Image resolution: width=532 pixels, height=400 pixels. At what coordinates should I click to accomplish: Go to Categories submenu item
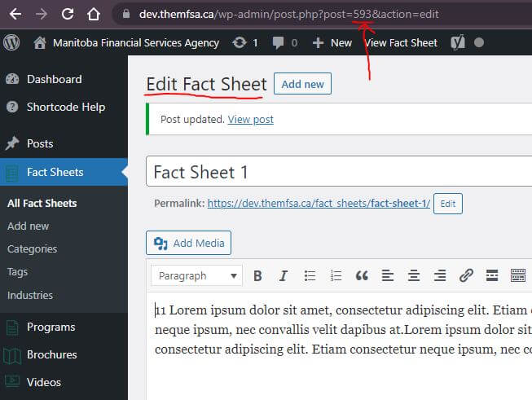(32, 249)
